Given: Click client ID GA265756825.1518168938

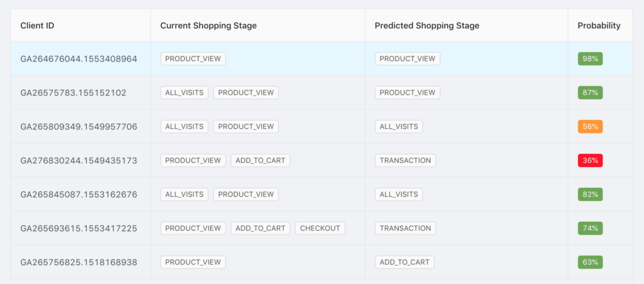Looking at the screenshot, I should pyautogui.click(x=79, y=262).
